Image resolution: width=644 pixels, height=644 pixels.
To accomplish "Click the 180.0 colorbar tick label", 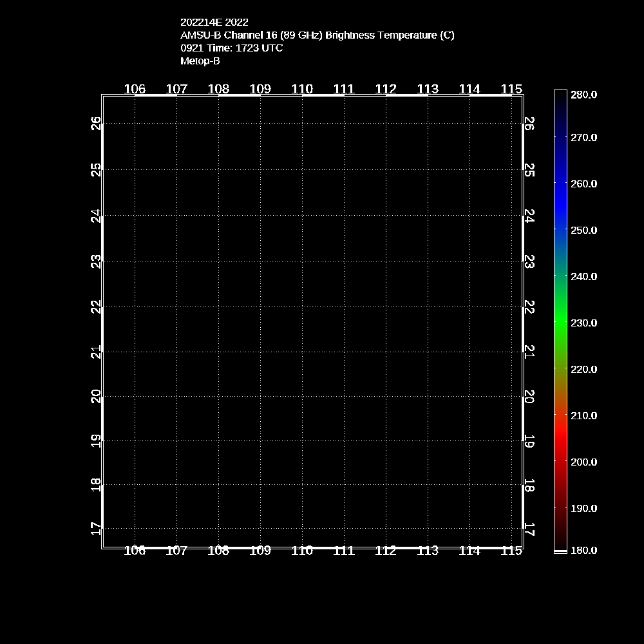I will [583, 551].
